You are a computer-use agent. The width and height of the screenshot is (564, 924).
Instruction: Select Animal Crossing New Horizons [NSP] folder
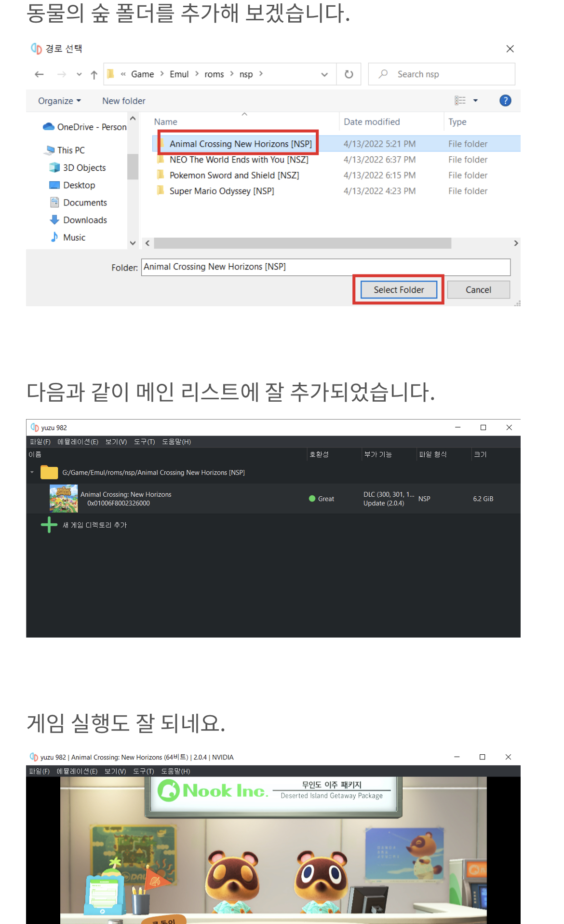pos(241,144)
